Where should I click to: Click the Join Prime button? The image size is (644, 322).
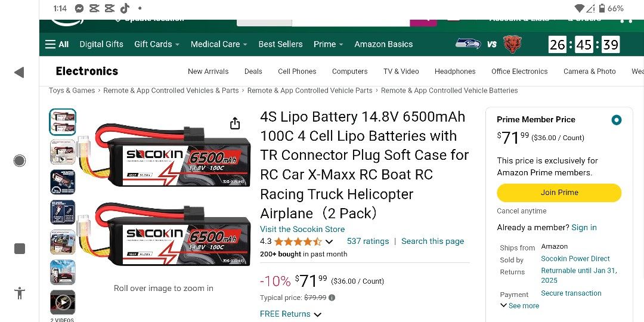coord(559,193)
